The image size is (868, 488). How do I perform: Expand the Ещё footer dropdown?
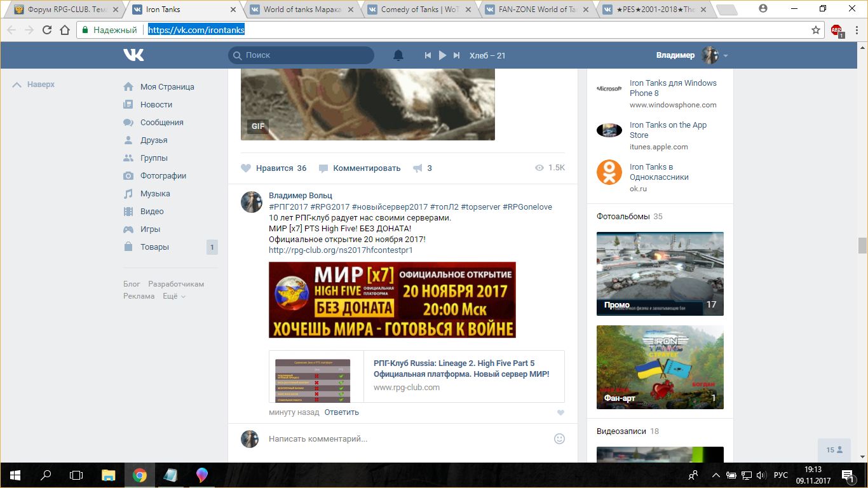(x=174, y=296)
